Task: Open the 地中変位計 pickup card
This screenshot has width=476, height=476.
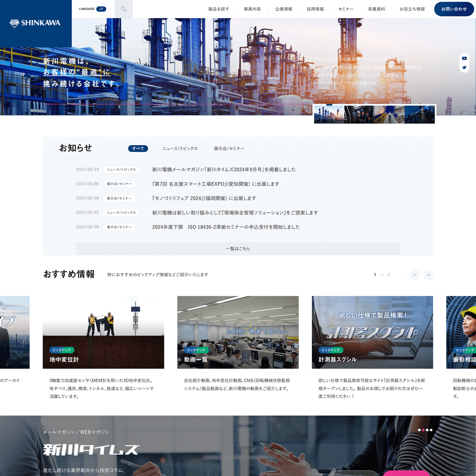Action: click(x=103, y=332)
